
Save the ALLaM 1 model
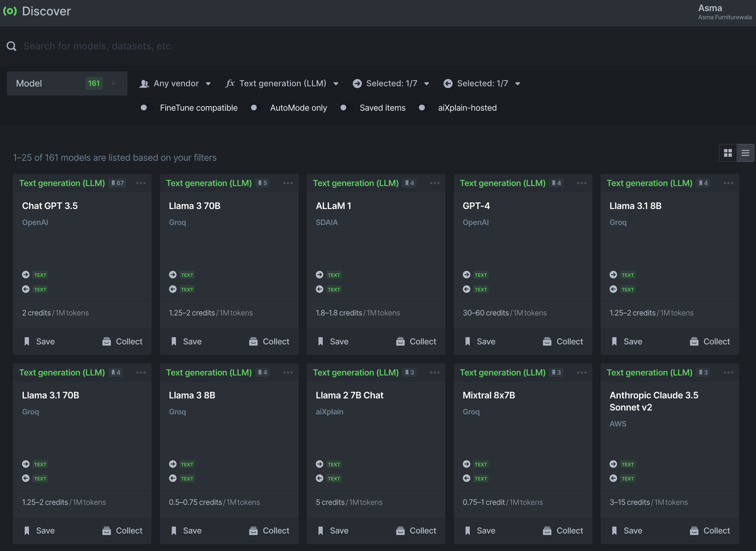(333, 341)
